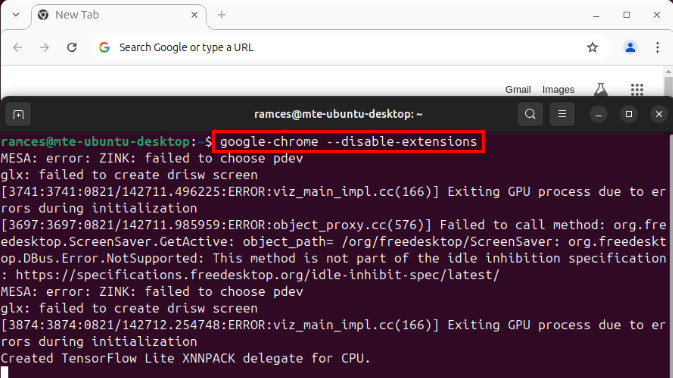This screenshot has height=378, width=673.
Task: Open the Chrome profile avatar menu
Action: pos(630,47)
